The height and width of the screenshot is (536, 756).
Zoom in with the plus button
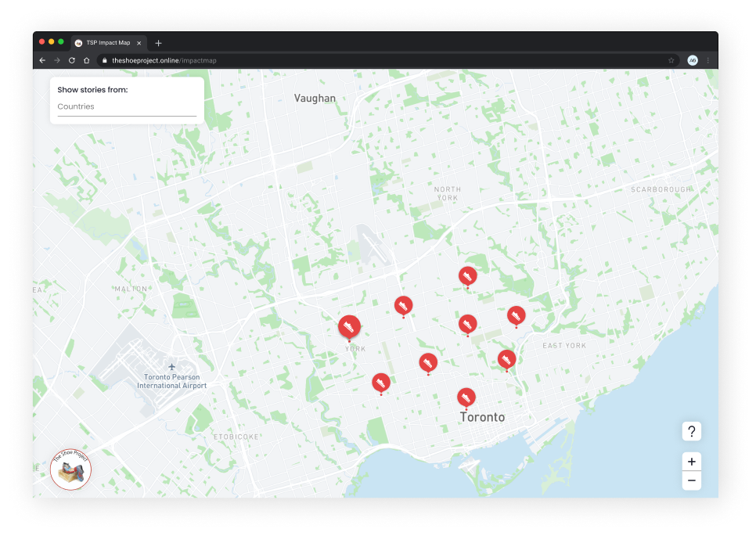(691, 462)
